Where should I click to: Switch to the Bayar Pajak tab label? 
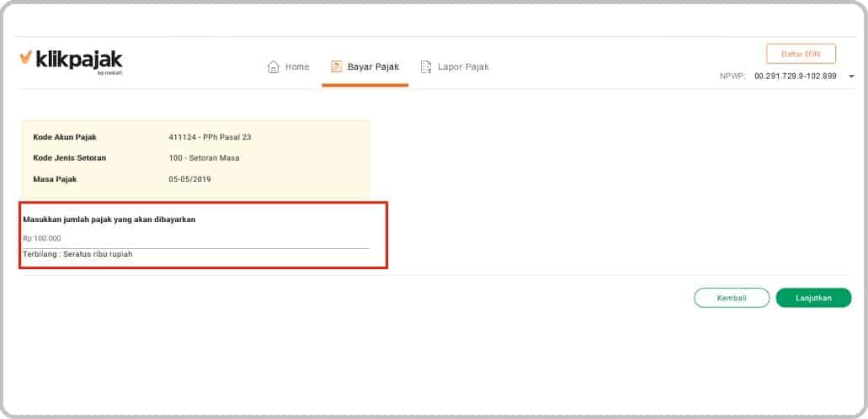tap(373, 67)
